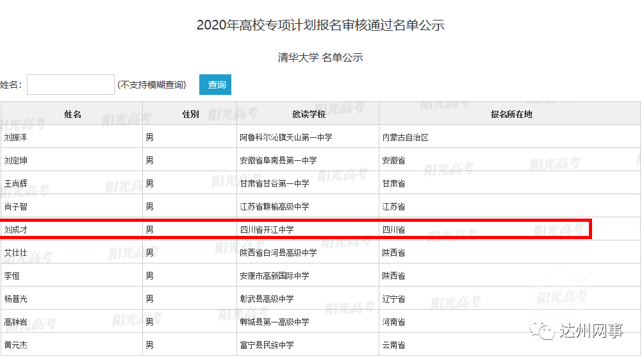The image size is (644, 359).
Task: Click the (不支持模糊查询) hint text
Action: tap(152, 85)
